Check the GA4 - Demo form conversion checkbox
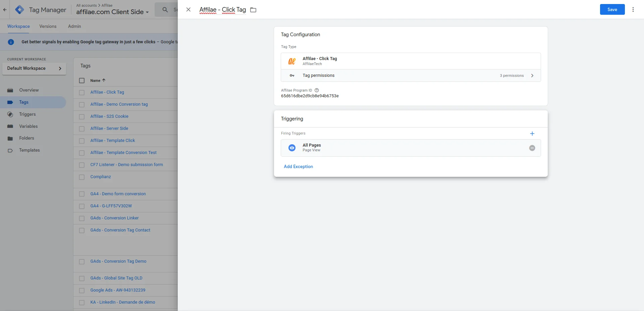 (82, 194)
